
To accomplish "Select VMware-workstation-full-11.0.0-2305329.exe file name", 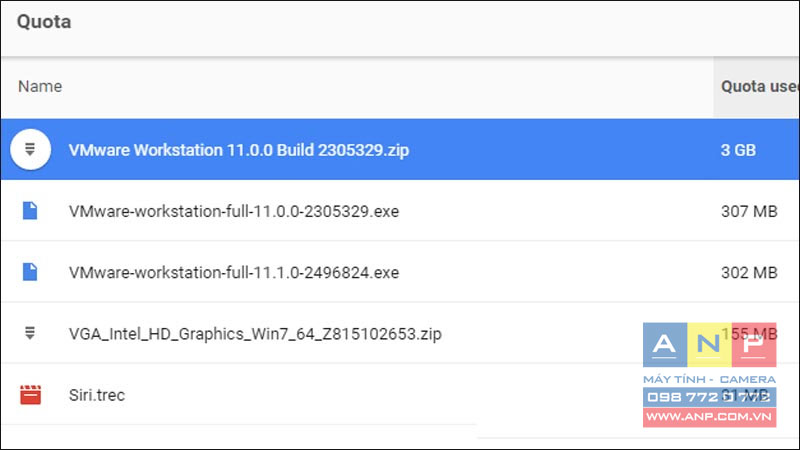I will pos(234,211).
